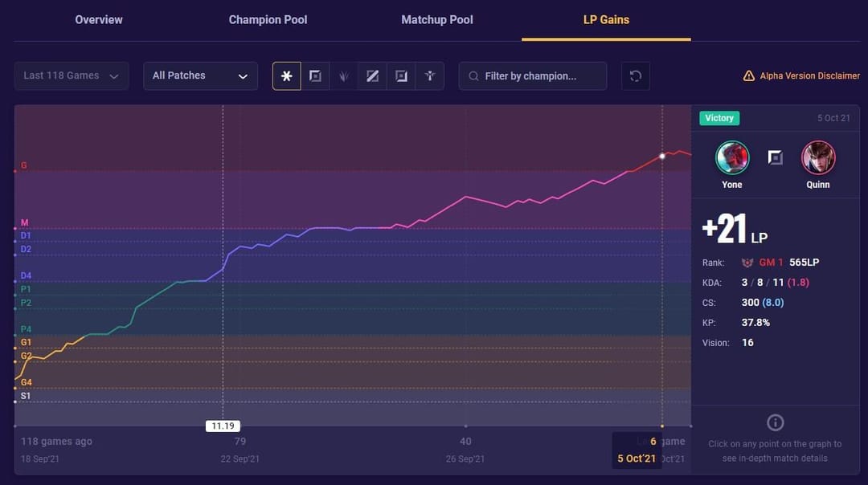The width and height of the screenshot is (868, 485).
Task: Toggle the Jungle role filter
Action: (x=344, y=75)
